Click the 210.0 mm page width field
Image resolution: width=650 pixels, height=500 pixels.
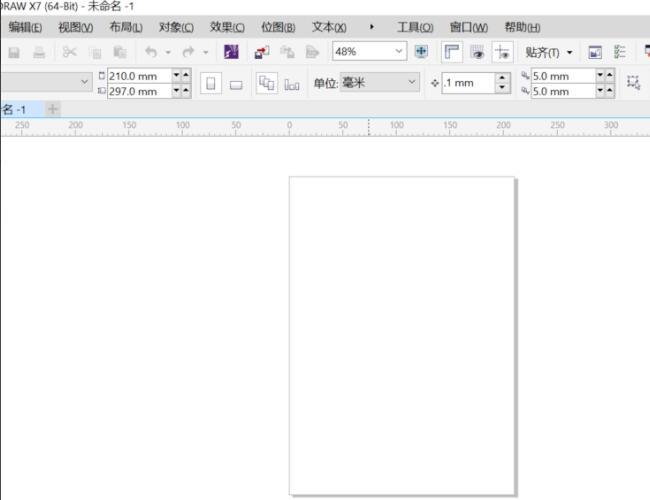pos(140,76)
